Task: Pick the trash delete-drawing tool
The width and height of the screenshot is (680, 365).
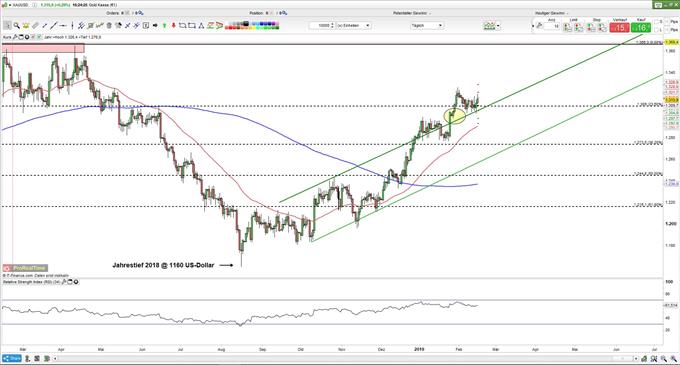Action: pos(109,26)
